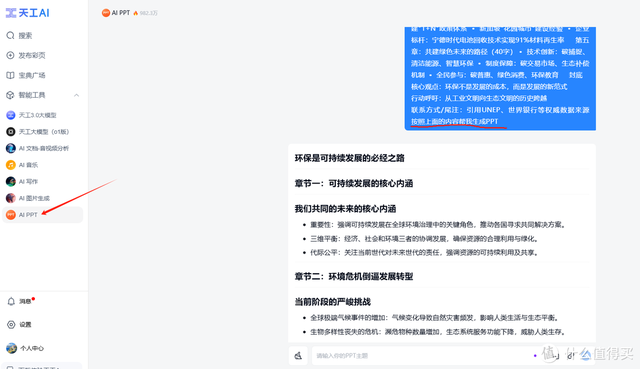Open the AI 音乐 tool icon
This screenshot has width=640, height=369.
[x=11, y=165]
